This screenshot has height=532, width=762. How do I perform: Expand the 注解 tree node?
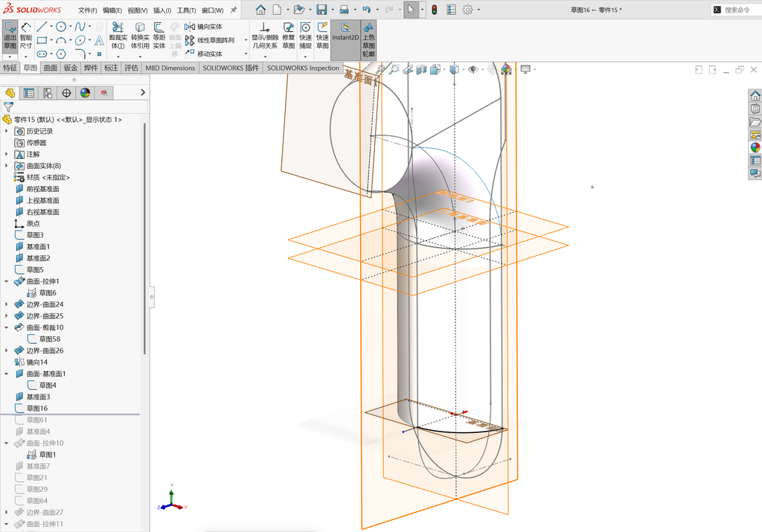(6, 154)
